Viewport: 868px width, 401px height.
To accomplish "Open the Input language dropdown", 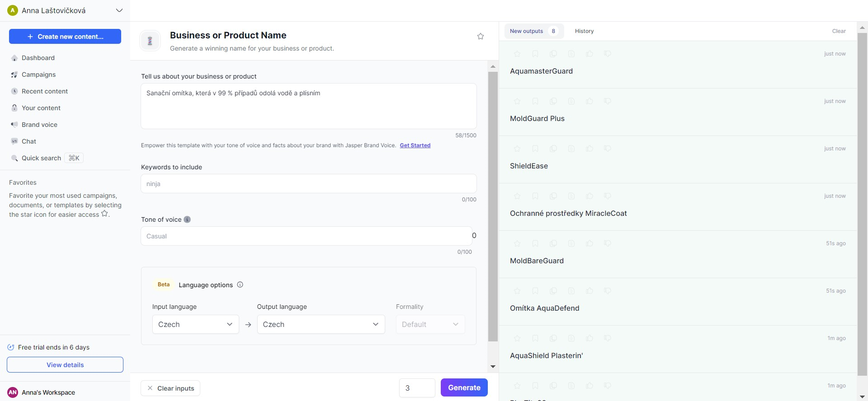I will (195, 324).
